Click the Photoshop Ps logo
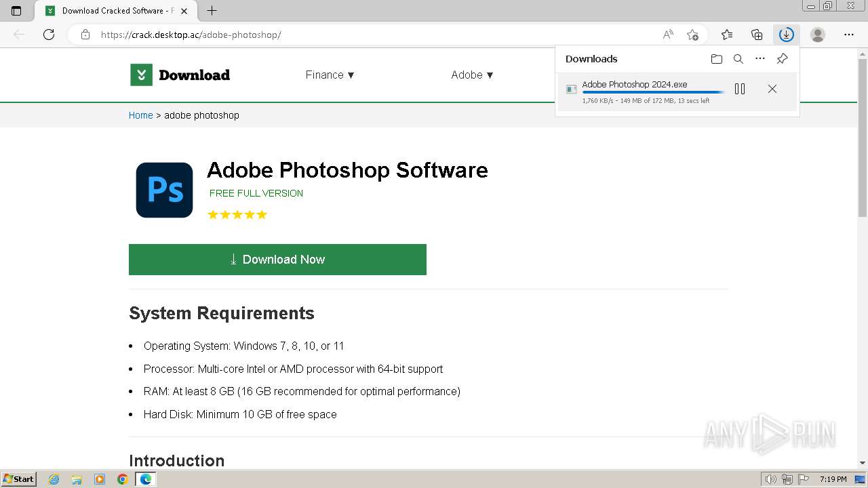Screen dimensions: 868x488 (x=164, y=190)
